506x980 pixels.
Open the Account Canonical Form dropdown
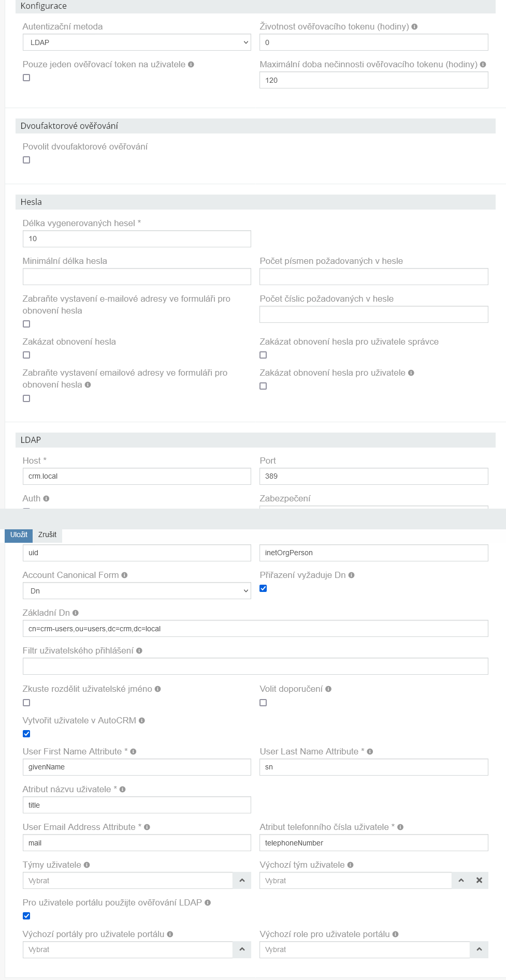[136, 590]
